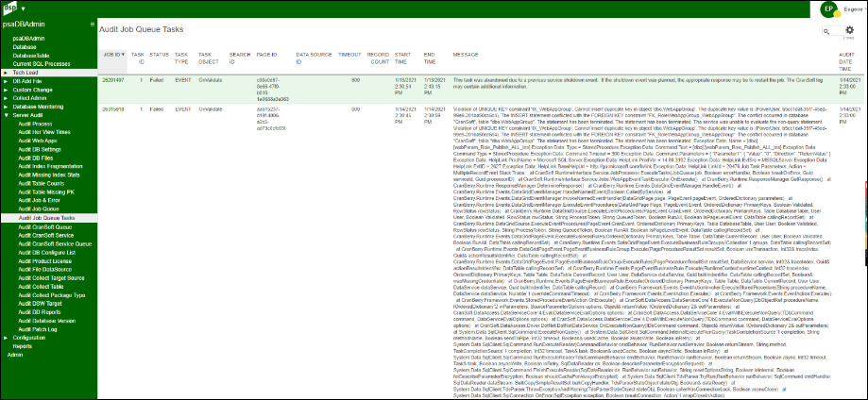Open Audit Collect Package Type in sidebar

(52, 295)
